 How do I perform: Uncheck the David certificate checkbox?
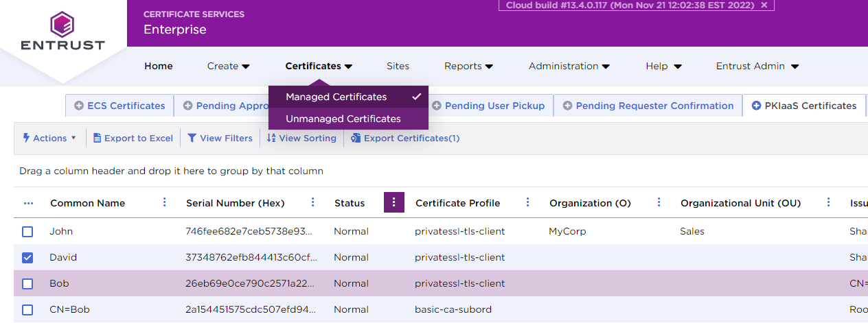click(x=27, y=258)
